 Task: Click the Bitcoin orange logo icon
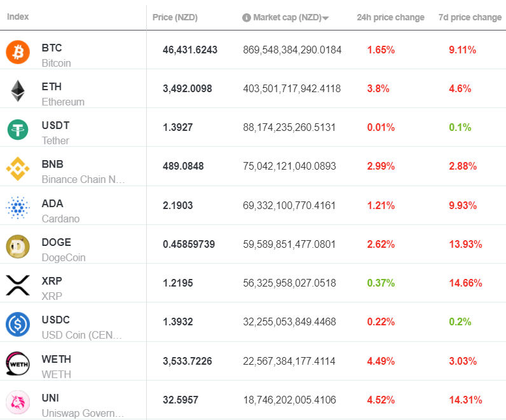coord(18,52)
